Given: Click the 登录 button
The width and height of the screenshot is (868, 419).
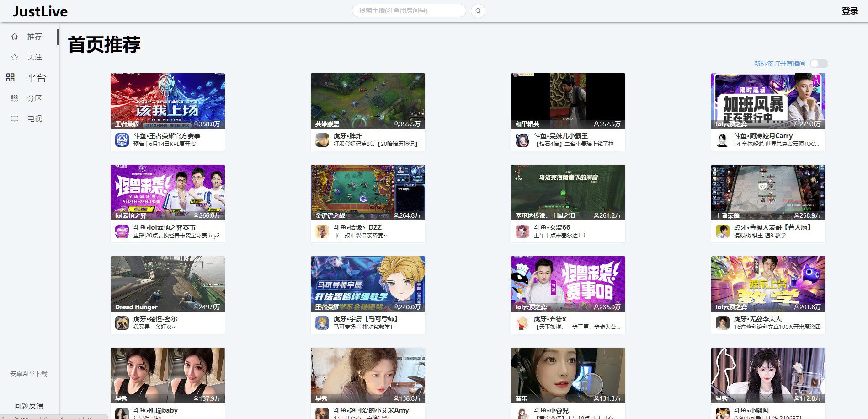Looking at the screenshot, I should (x=849, y=11).
